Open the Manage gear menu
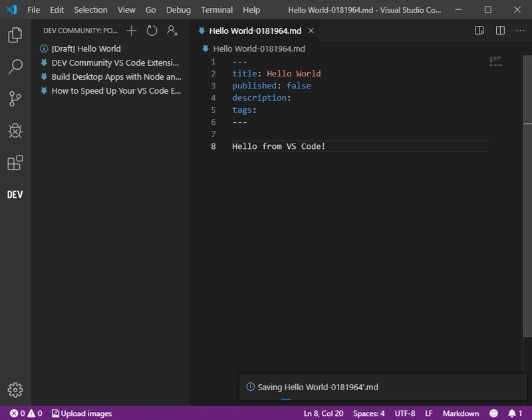 pos(15,390)
